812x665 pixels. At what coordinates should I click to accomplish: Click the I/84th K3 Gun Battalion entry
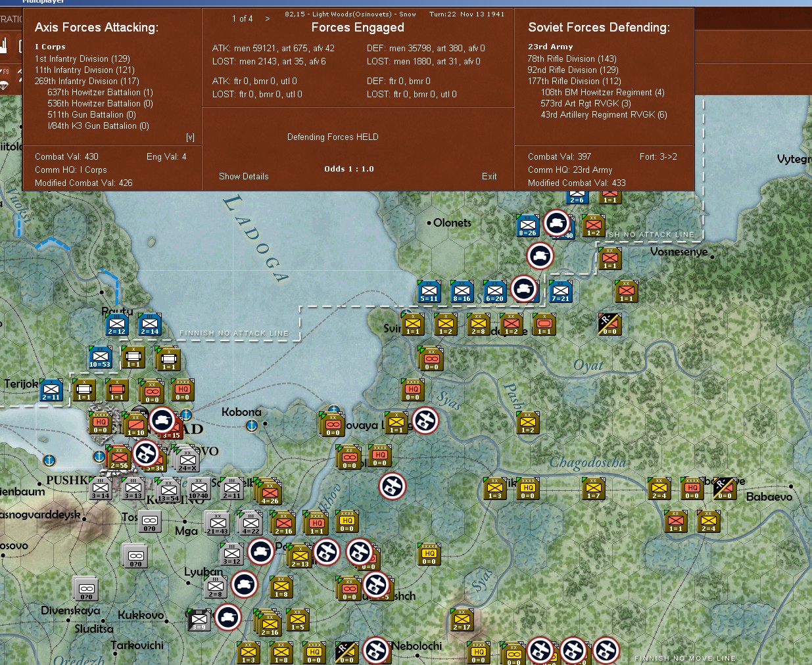pyautogui.click(x=98, y=126)
